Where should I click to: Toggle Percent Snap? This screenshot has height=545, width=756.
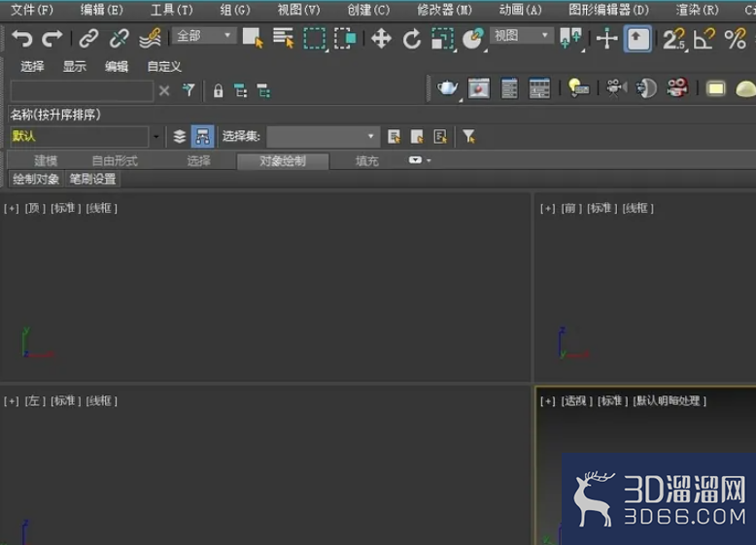click(735, 39)
